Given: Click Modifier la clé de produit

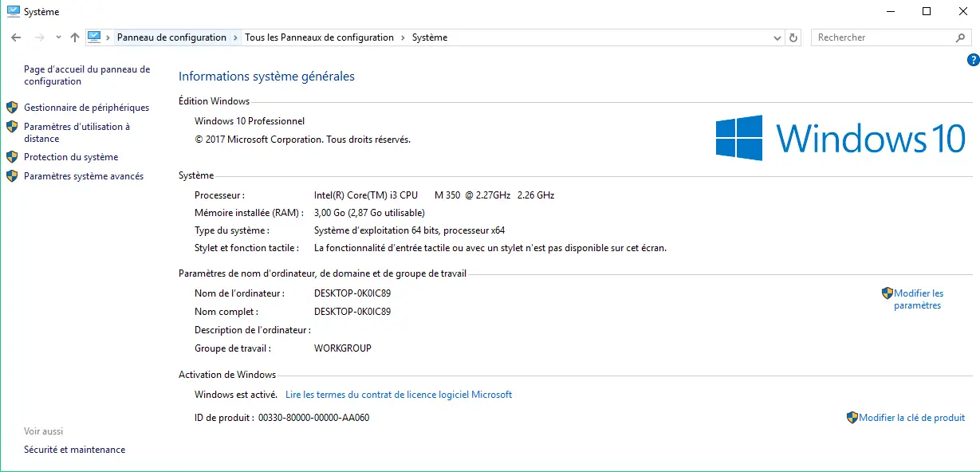Looking at the screenshot, I should (x=911, y=418).
